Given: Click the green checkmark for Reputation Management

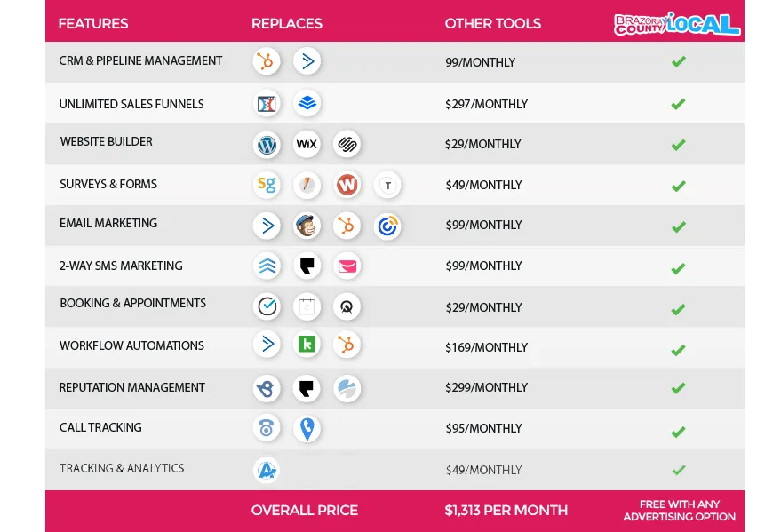Looking at the screenshot, I should (679, 388).
